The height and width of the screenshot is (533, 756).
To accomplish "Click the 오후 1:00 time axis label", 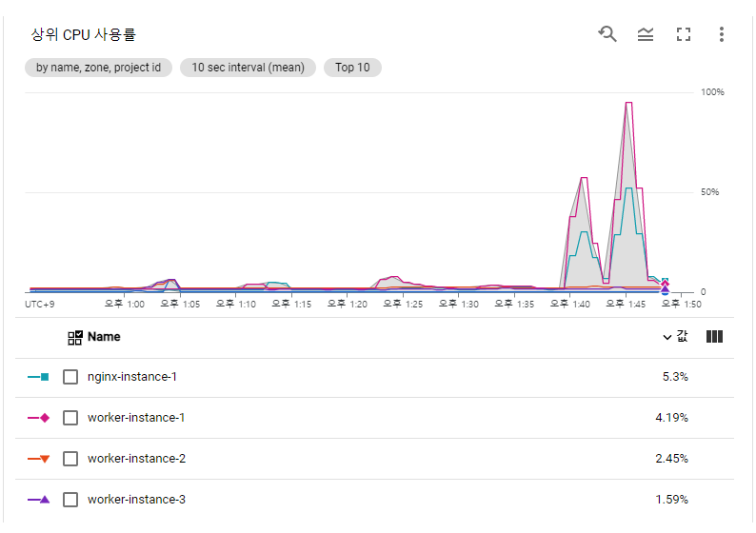I will 125,304.
